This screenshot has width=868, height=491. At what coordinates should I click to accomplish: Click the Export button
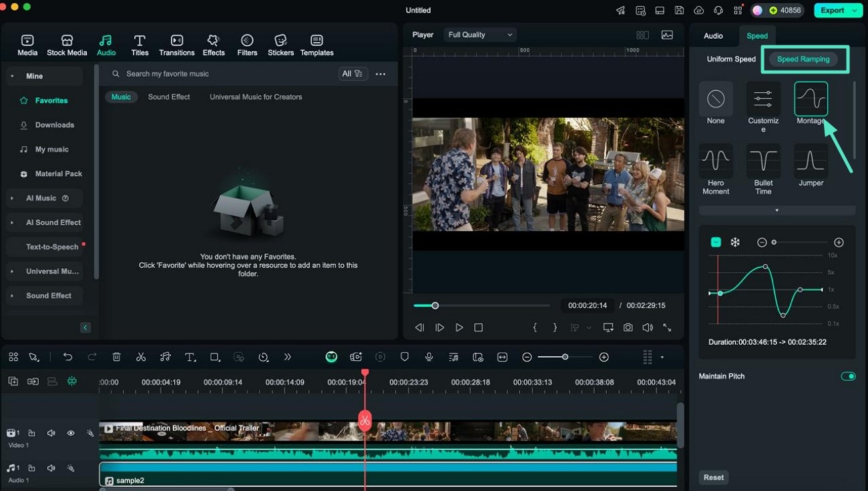coord(832,10)
